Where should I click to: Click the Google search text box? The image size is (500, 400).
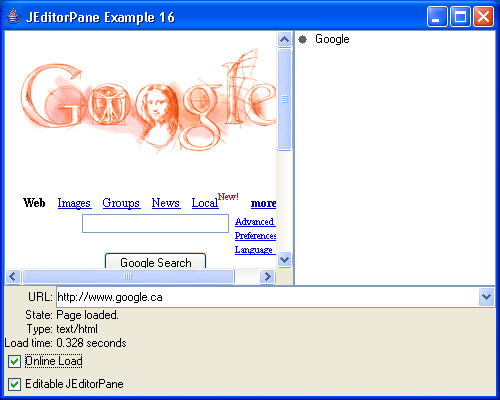(155, 223)
